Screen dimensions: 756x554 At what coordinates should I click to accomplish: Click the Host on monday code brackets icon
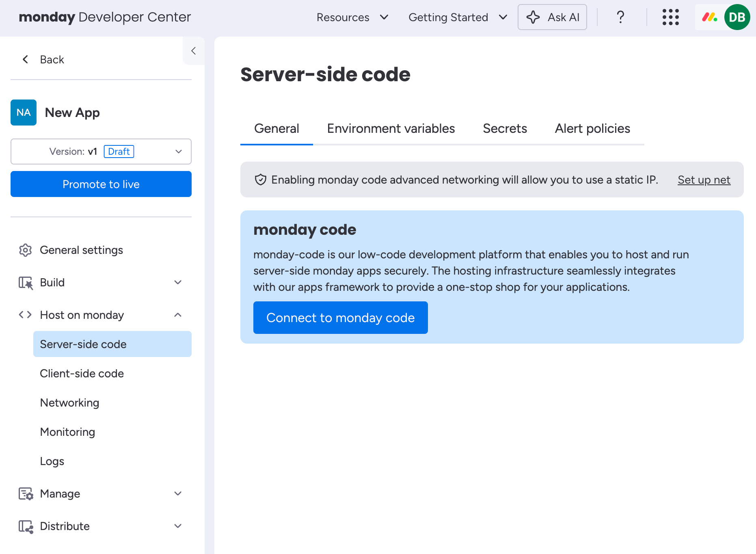tap(25, 315)
